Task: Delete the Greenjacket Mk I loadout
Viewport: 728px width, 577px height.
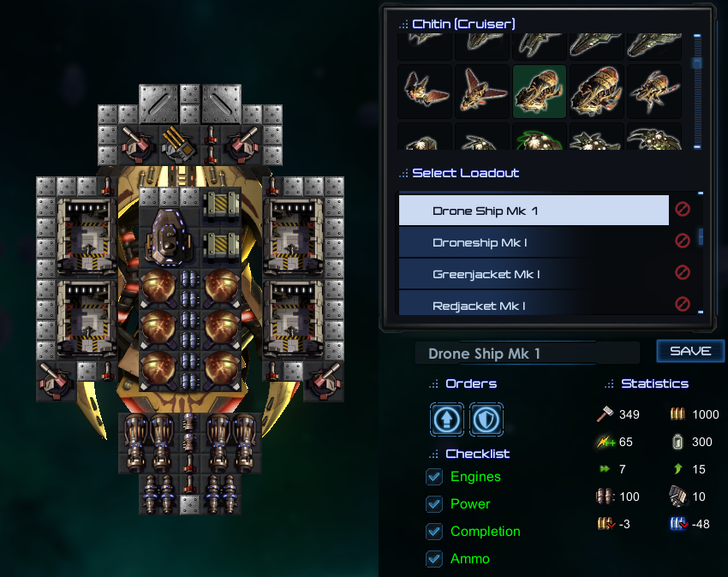Action: (682, 272)
